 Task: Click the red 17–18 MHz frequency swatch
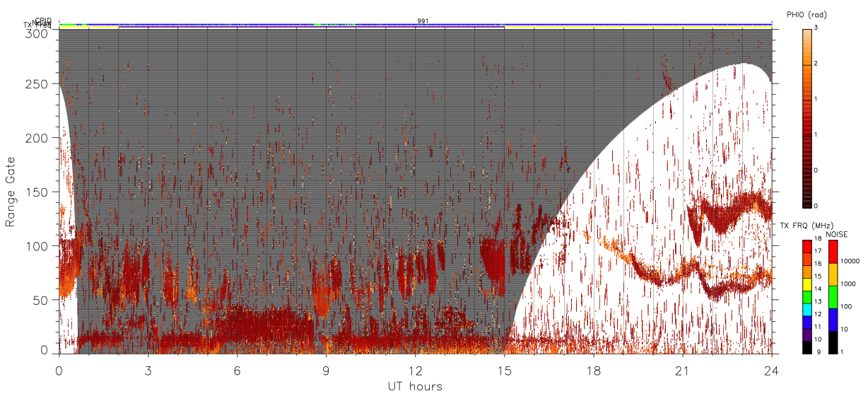click(807, 247)
